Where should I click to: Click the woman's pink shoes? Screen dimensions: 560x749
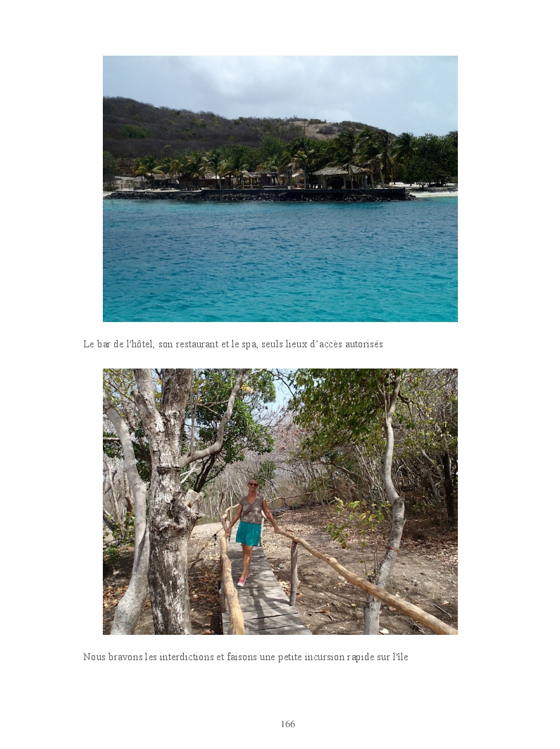point(242,581)
